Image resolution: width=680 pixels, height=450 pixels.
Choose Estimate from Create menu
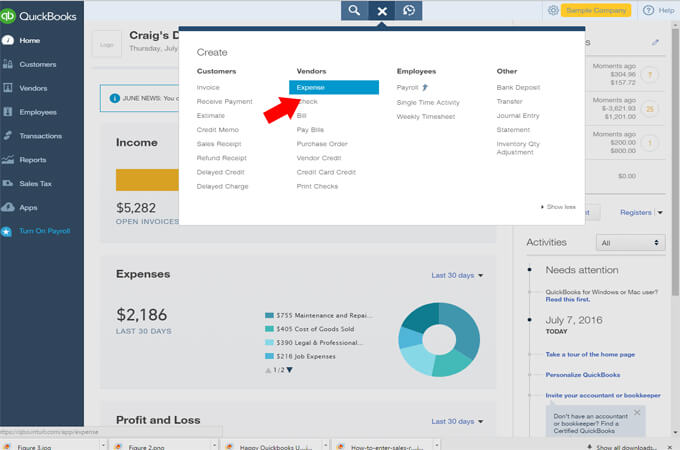pyautogui.click(x=211, y=116)
